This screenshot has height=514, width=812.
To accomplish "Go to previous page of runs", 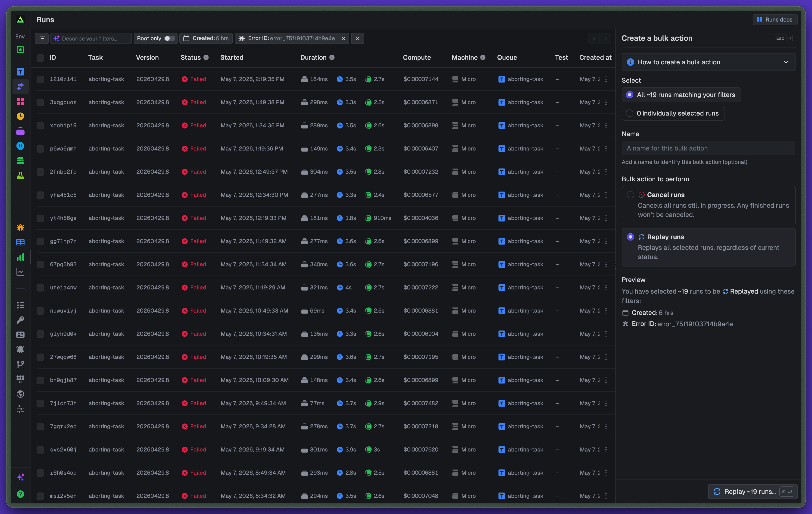I will 594,38.
